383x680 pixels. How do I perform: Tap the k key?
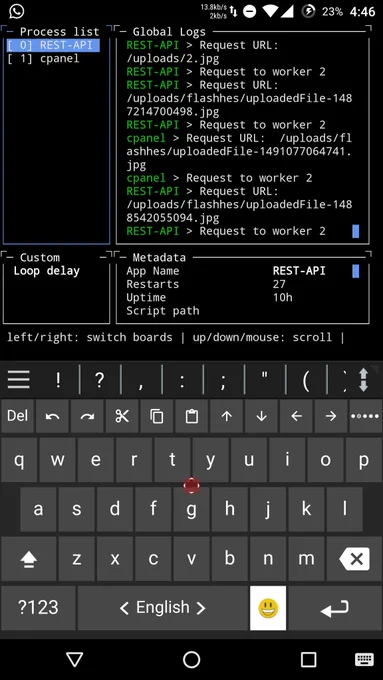click(x=306, y=509)
